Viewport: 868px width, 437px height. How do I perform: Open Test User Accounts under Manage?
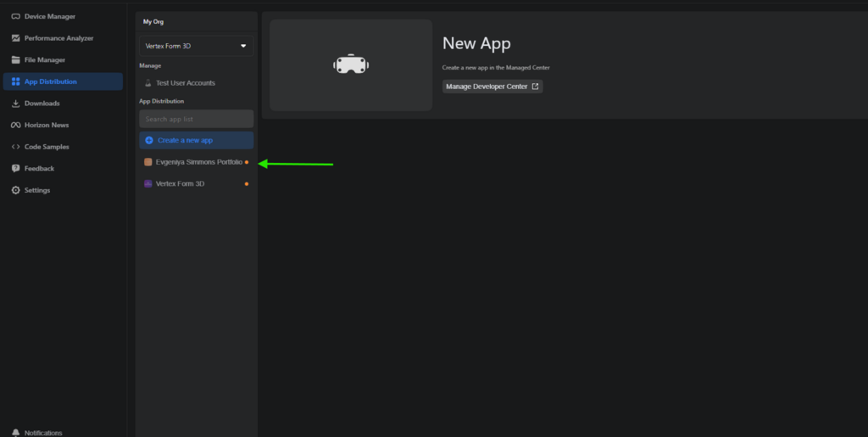(x=185, y=83)
